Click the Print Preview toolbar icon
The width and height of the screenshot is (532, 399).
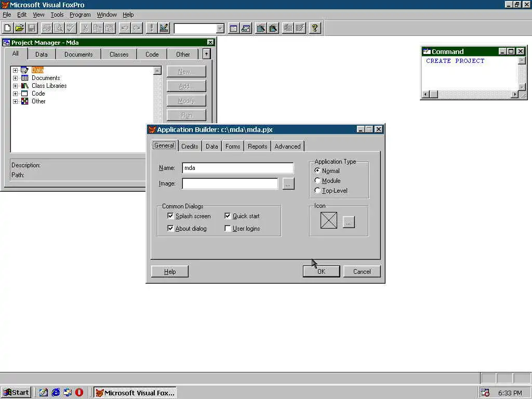[59, 28]
